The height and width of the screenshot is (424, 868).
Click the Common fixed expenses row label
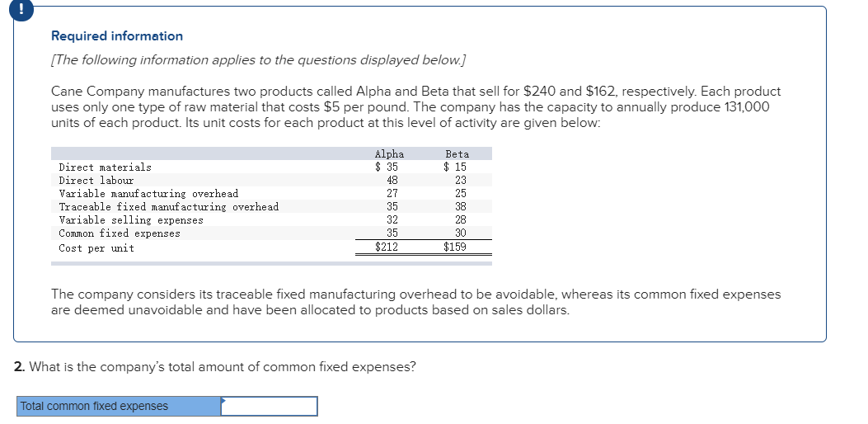[x=120, y=233]
